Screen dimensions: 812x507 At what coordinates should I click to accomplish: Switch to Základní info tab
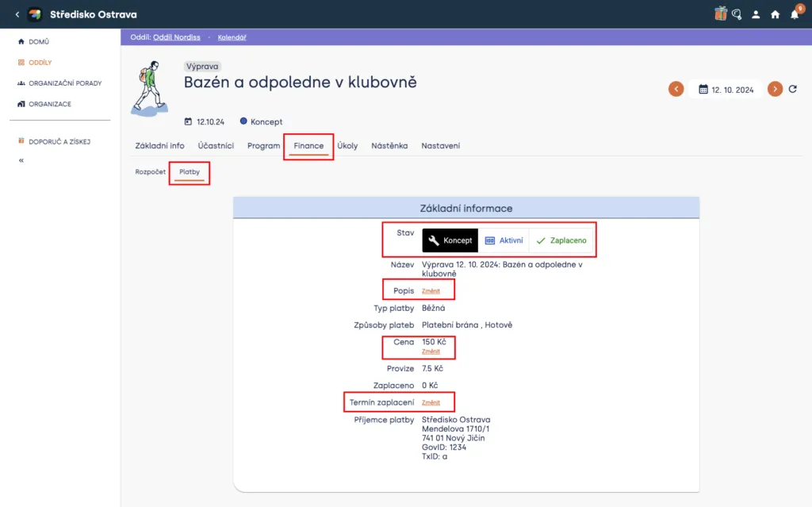tap(159, 146)
